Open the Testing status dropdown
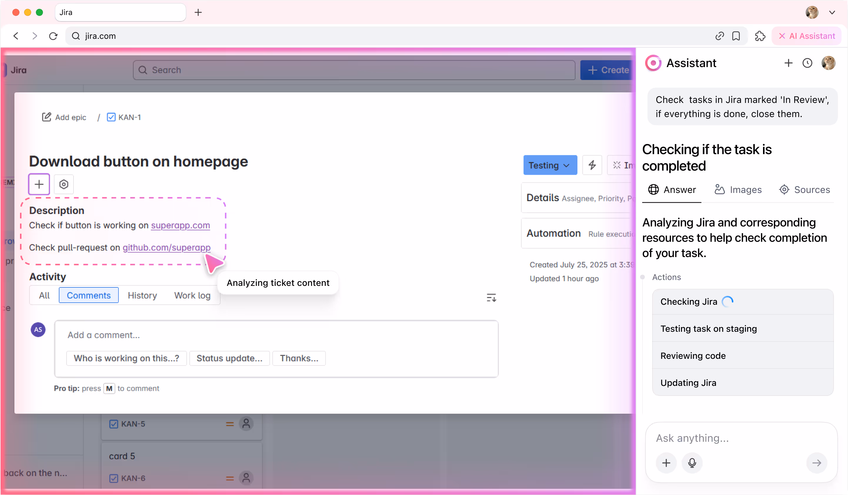Screen dimensions: 868x495 [x=550, y=165]
